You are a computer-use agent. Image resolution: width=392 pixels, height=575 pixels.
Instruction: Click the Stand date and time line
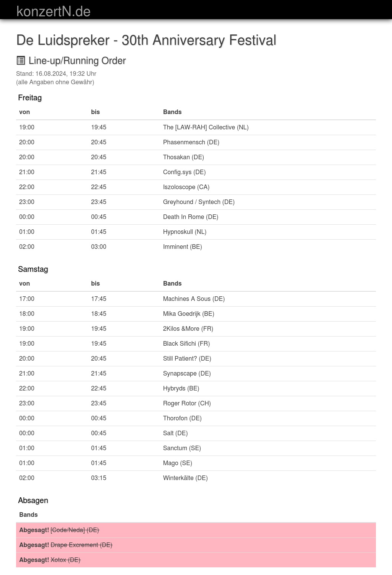coord(56,74)
